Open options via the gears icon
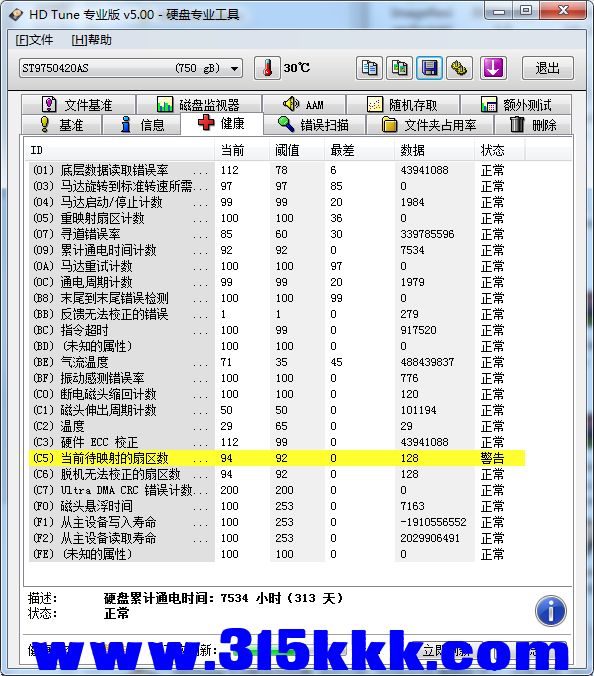594x676 pixels. 460,68
